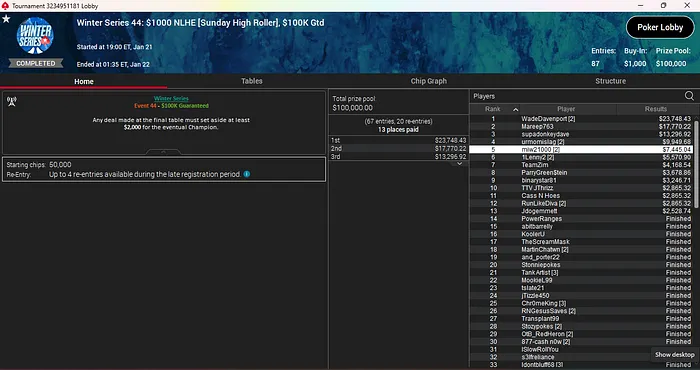Select player Stonniepokes row

581,265
